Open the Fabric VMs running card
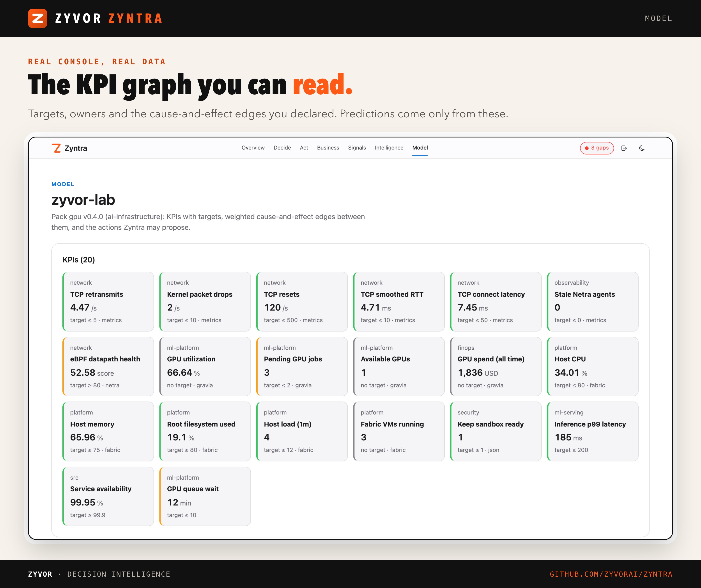Image resolution: width=701 pixels, height=588 pixels. pos(398,431)
